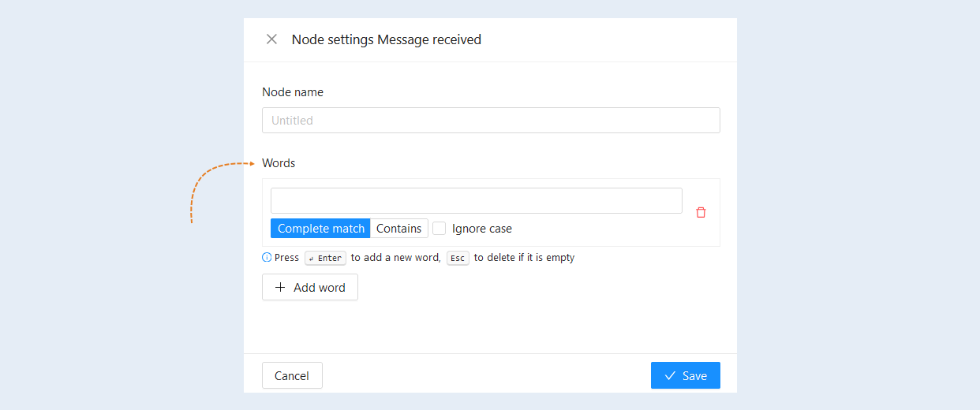
Task: Save the node settings
Action: [x=686, y=375]
